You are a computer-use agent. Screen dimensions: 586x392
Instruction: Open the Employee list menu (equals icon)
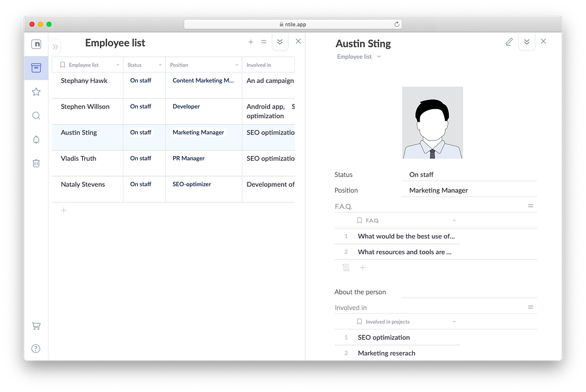(x=263, y=42)
